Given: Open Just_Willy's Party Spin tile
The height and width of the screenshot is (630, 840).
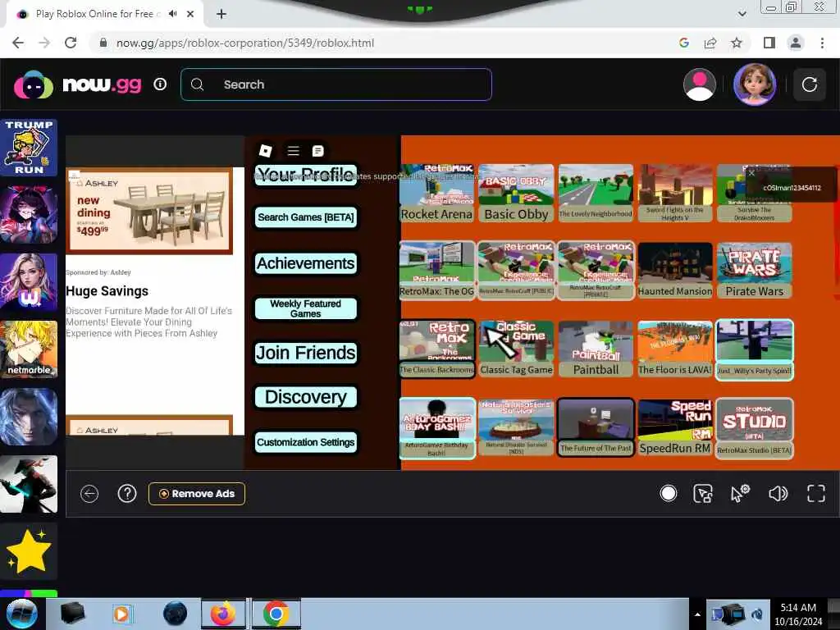Looking at the screenshot, I should click(755, 349).
